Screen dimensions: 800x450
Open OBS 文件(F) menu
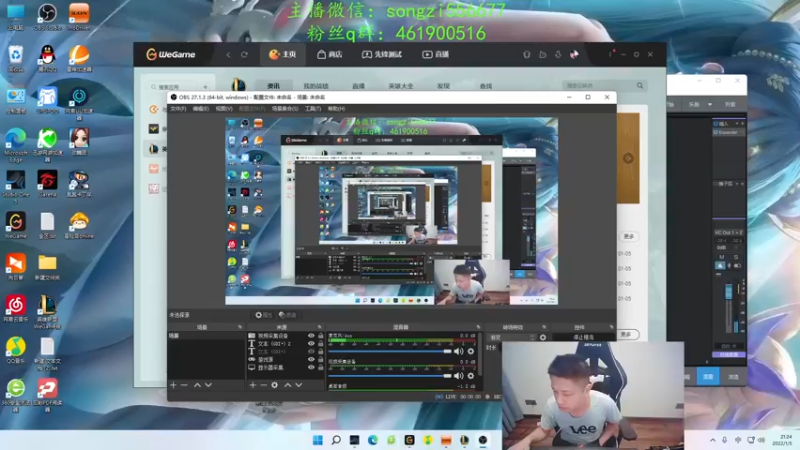(178, 109)
